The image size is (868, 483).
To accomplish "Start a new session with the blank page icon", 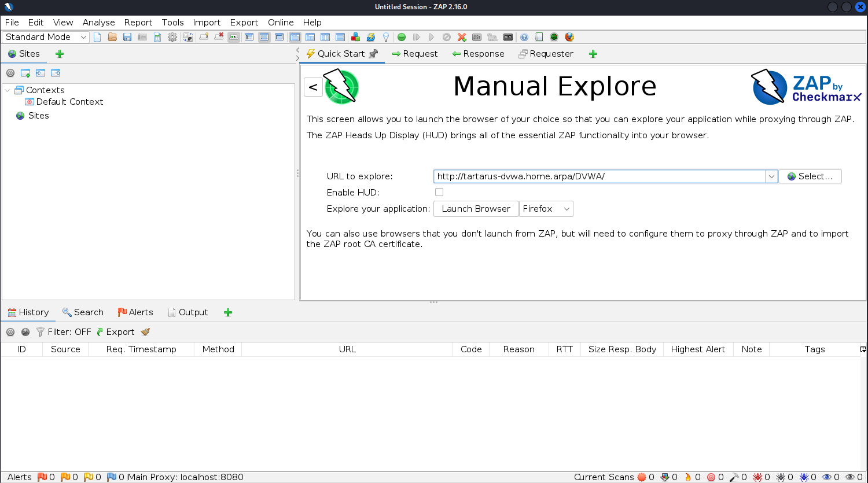I will coord(97,36).
